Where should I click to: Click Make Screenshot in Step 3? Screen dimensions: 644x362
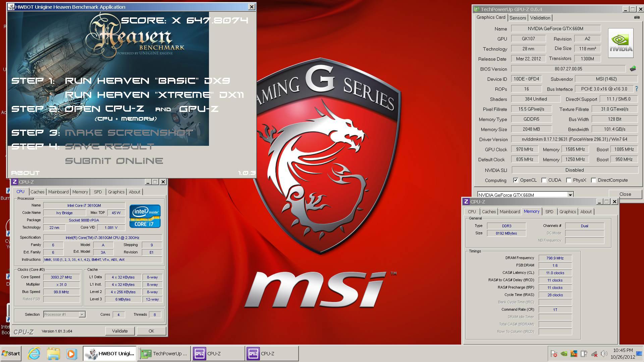(x=129, y=133)
